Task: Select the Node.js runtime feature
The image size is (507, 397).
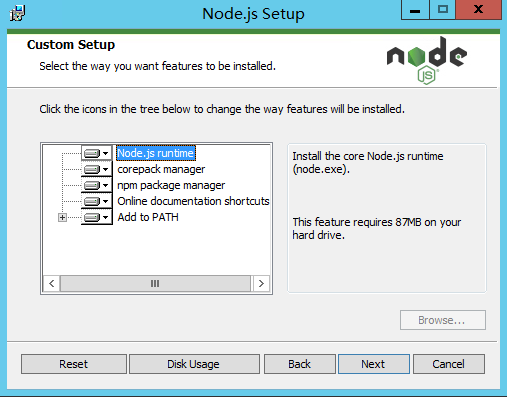Action: tap(156, 153)
